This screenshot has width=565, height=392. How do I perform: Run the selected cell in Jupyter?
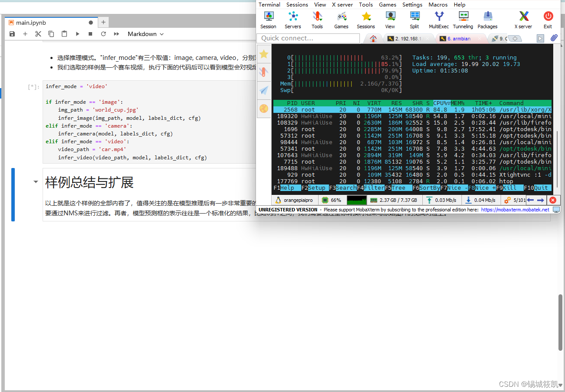coord(77,34)
